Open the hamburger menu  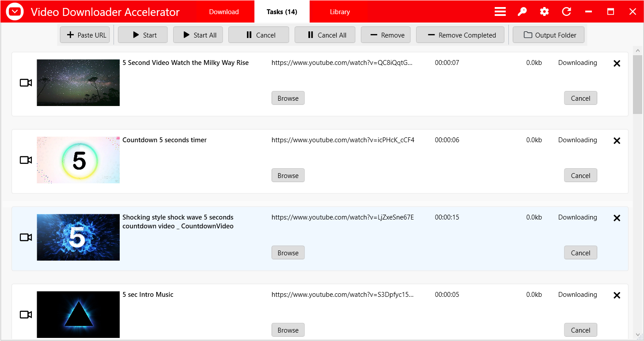(x=500, y=11)
